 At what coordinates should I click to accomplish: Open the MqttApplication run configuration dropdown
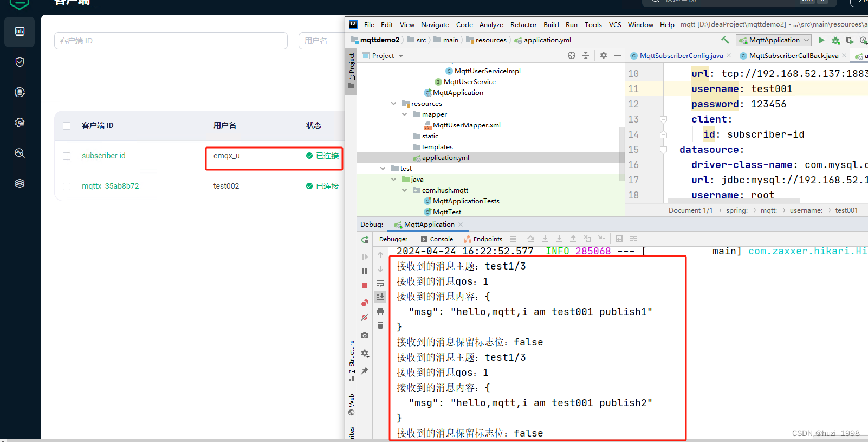[x=774, y=40]
